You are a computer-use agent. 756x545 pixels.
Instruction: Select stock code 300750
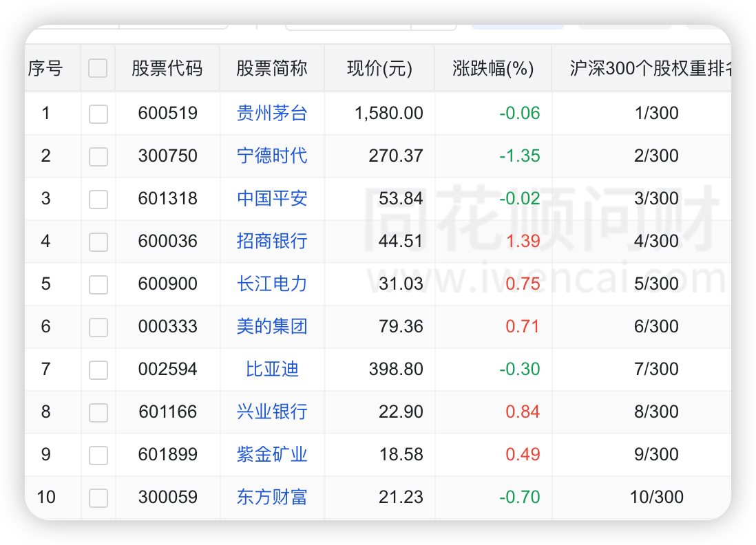click(x=168, y=156)
